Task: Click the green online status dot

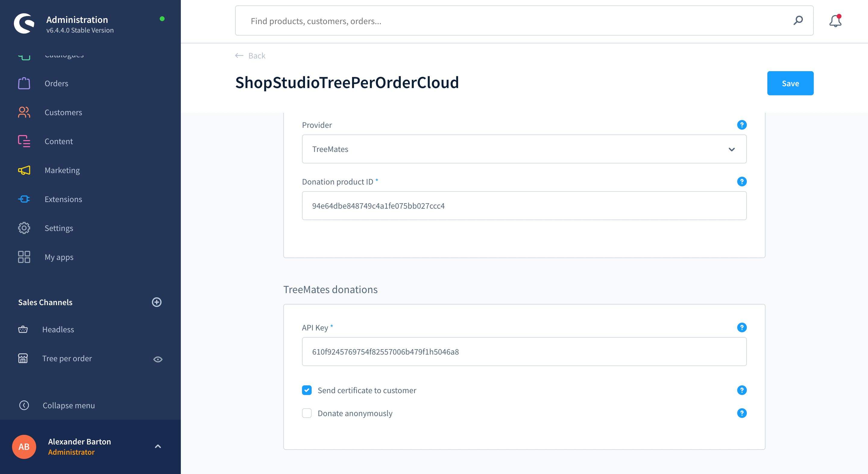Action: (162, 19)
